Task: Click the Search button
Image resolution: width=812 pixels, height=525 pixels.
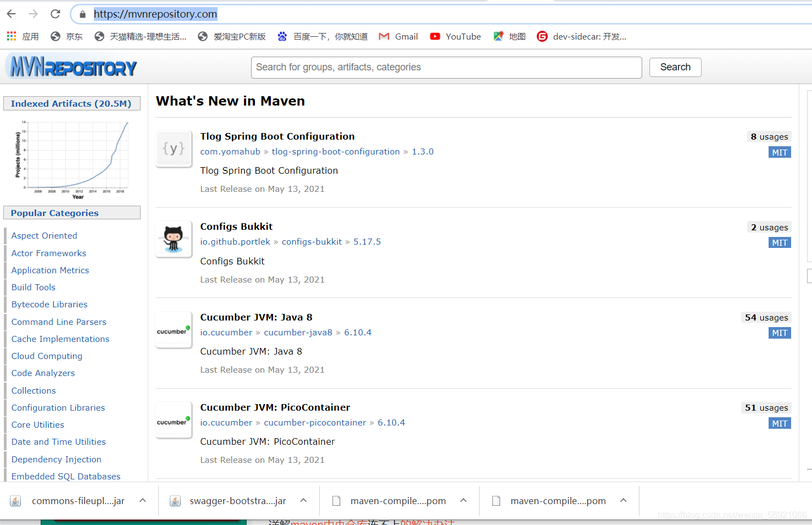Action: click(x=675, y=67)
